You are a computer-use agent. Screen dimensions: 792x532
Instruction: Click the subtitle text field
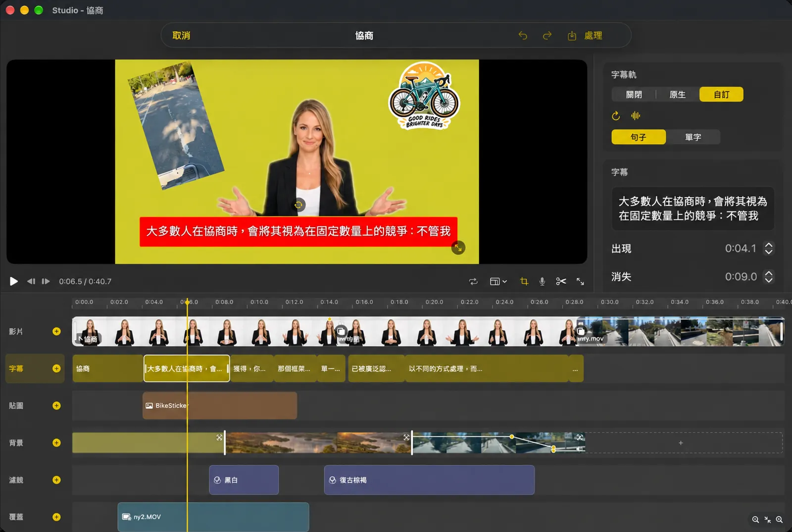click(693, 208)
